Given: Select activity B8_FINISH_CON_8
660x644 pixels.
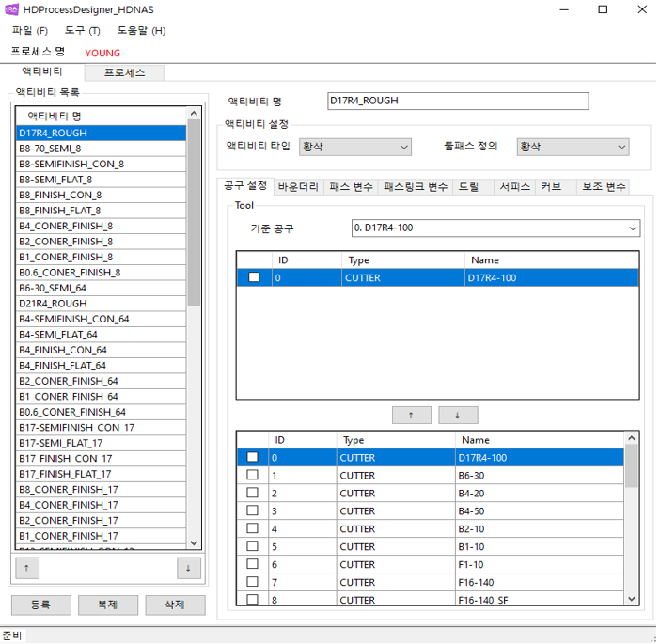Looking at the screenshot, I should point(101,195).
